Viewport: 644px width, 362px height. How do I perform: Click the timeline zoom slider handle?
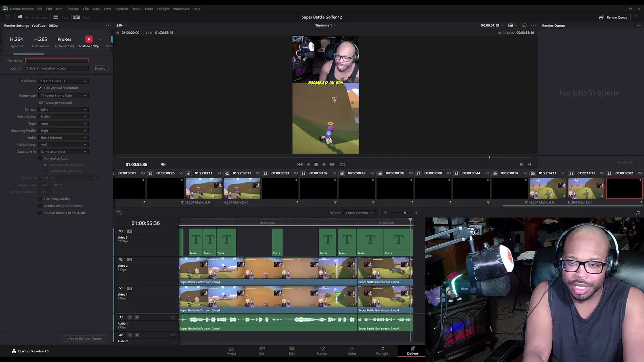point(405,213)
